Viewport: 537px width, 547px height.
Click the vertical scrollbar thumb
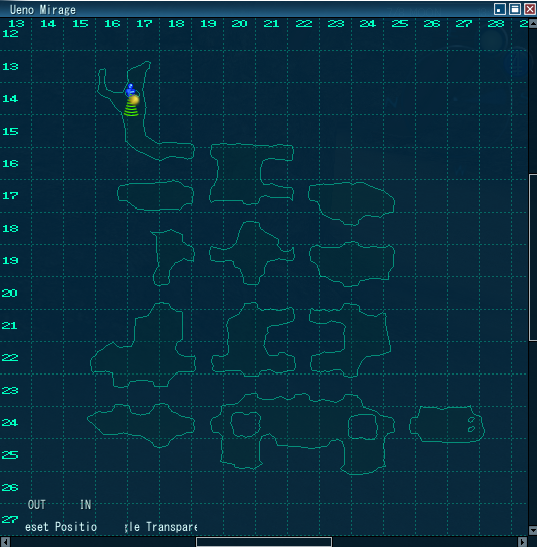pos(533,257)
